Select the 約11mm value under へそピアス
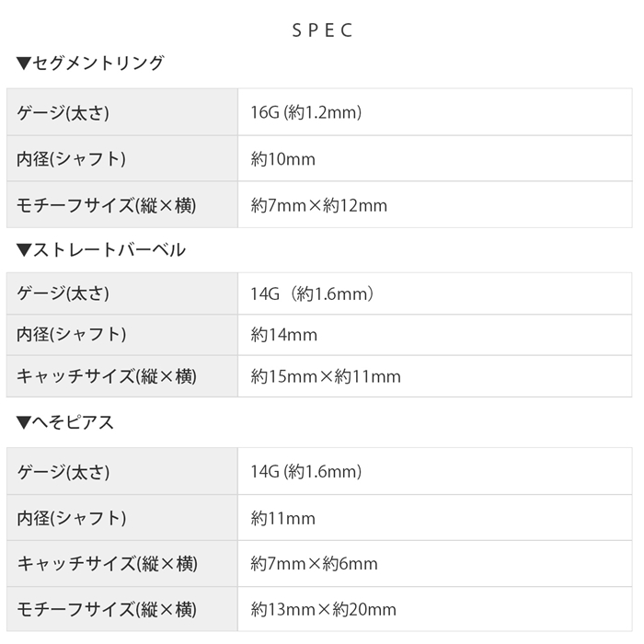644x644 pixels. tap(283, 518)
